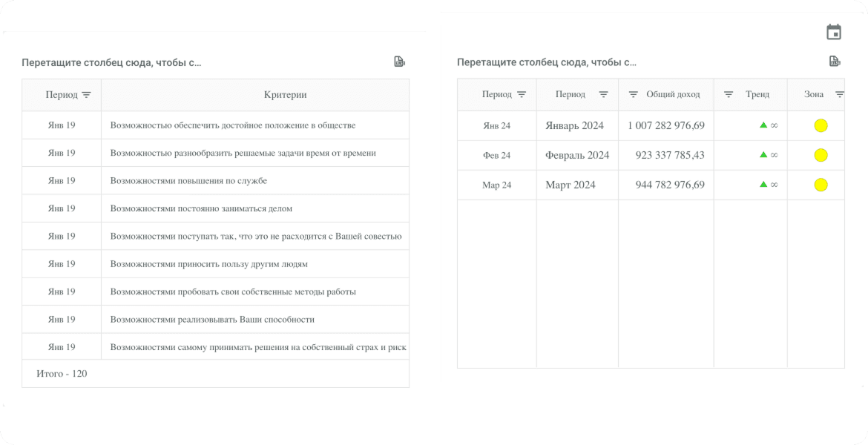Click the income value 923 337 785,43
The height and width of the screenshot is (445, 868).
670,155
